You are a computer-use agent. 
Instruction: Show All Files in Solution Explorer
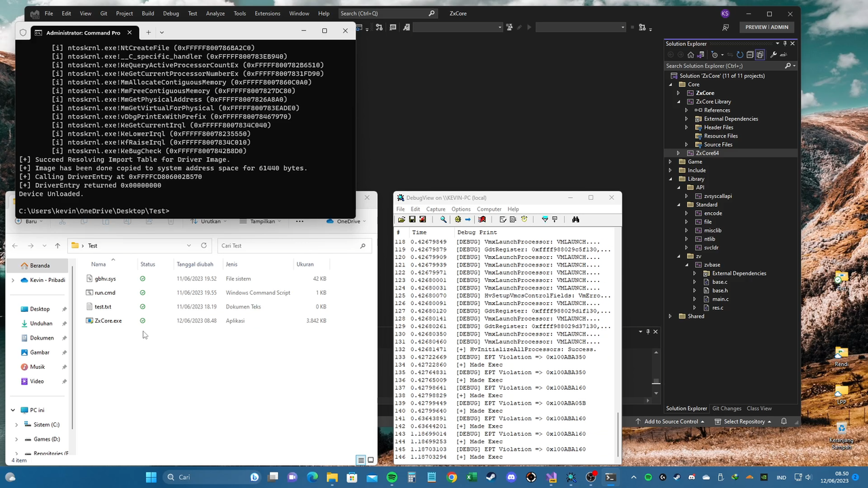point(759,56)
